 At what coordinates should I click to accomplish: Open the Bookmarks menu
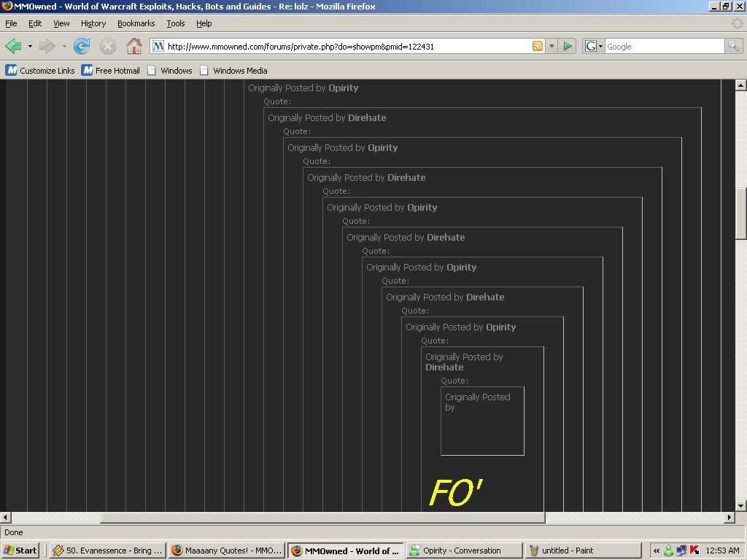tap(136, 23)
